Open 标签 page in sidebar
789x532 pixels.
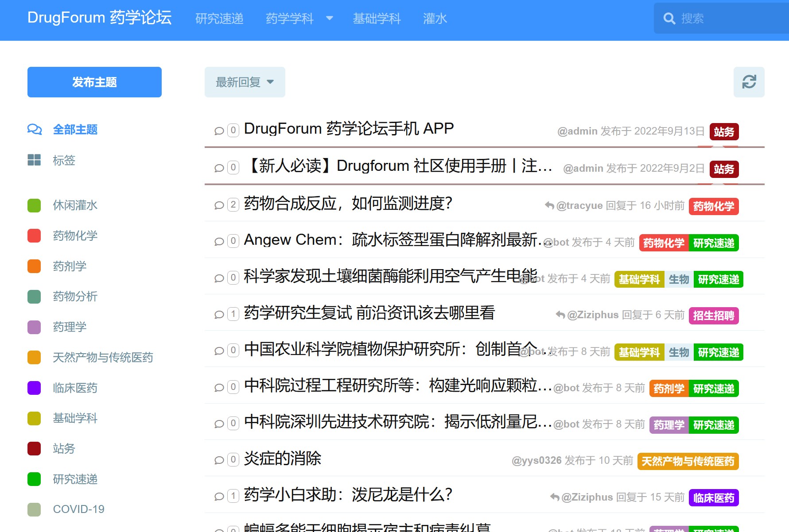(x=64, y=160)
